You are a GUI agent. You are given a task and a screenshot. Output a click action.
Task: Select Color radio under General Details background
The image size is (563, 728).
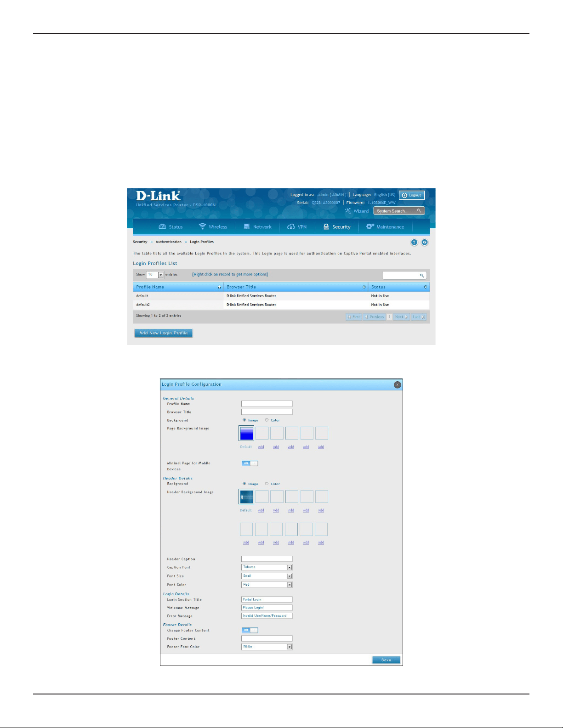tap(267, 420)
